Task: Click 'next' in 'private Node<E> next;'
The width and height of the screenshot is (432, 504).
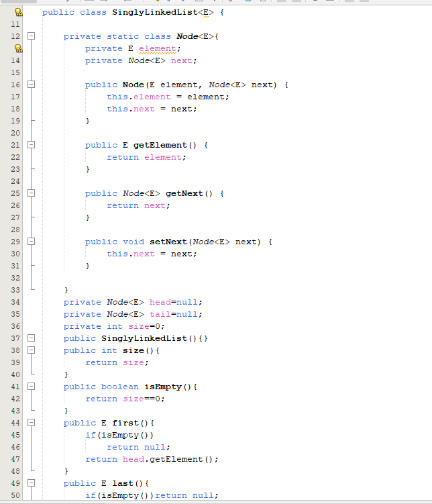Action: [182, 61]
